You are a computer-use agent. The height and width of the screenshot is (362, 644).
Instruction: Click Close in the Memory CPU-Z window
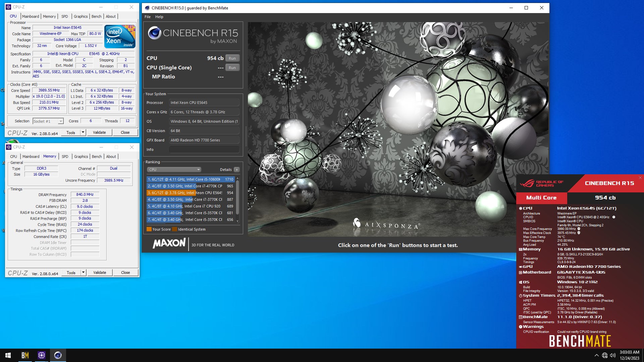(125, 273)
